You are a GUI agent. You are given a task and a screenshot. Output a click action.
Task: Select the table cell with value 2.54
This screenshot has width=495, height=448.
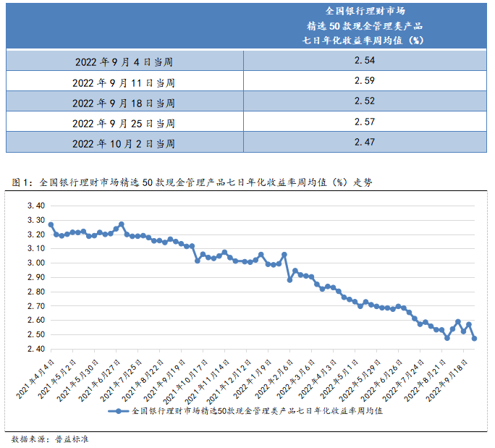pos(363,60)
